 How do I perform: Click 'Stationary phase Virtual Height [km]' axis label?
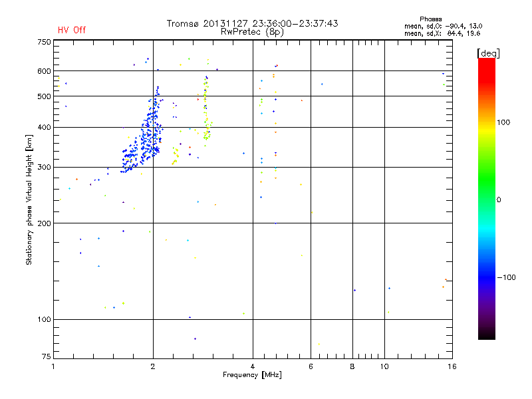point(29,199)
